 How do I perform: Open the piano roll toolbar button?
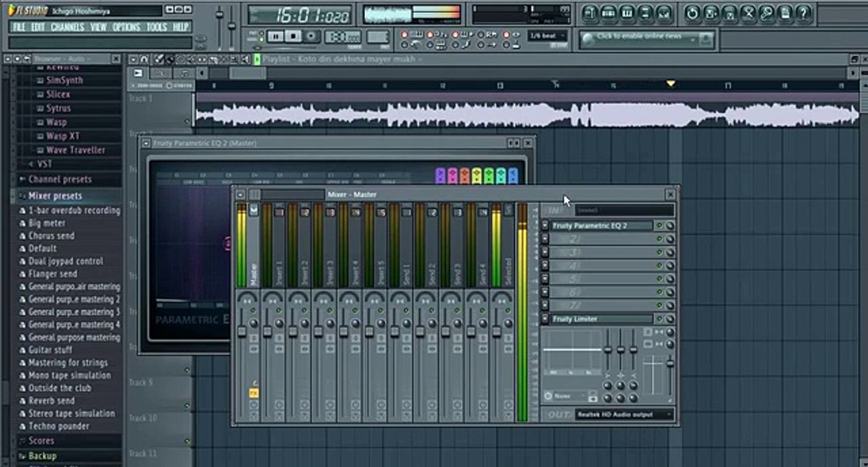627,12
